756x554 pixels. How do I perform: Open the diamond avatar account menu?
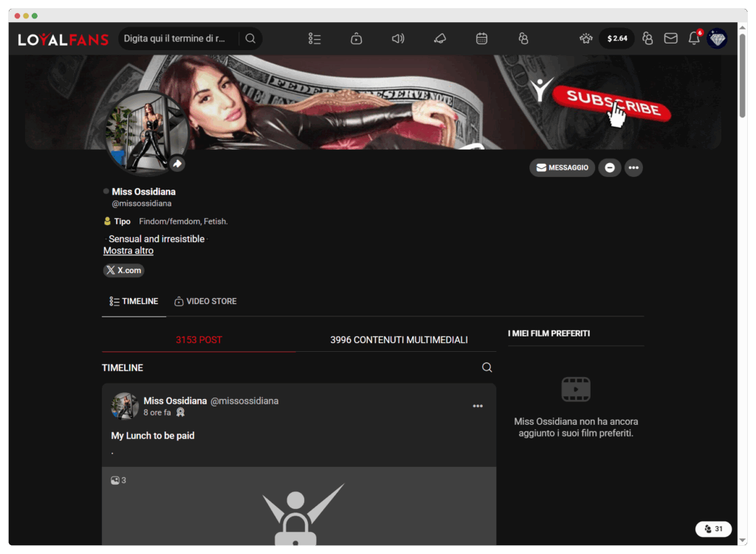click(x=717, y=38)
